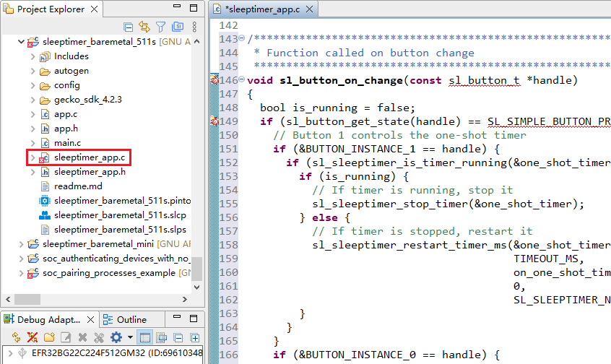Screen dimensions: 611x364
Task: Open dropdown arrow next to gear icon
Action: click(130, 337)
